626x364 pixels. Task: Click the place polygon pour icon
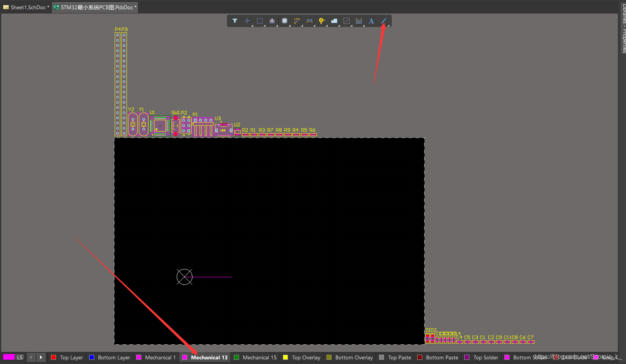(x=334, y=21)
